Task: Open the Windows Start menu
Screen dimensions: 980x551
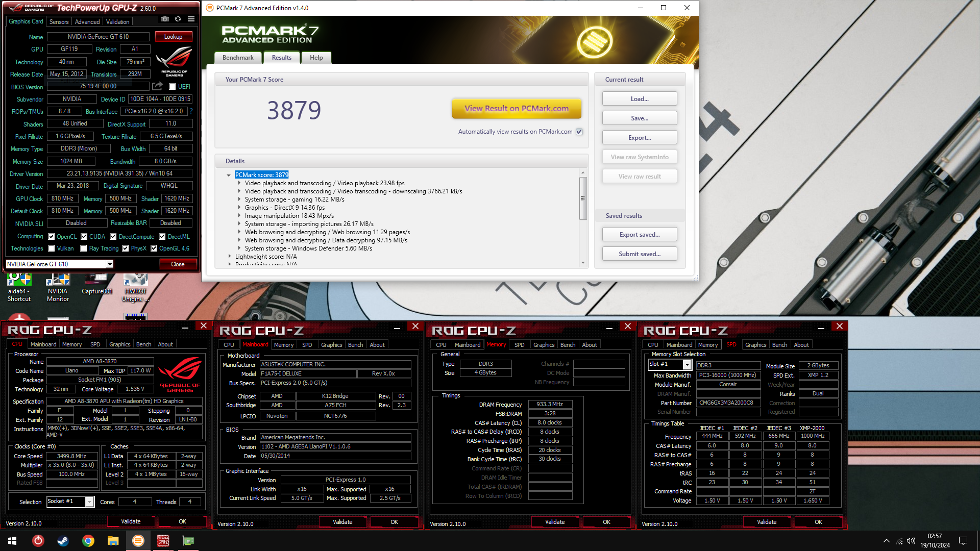Action: (x=12, y=541)
